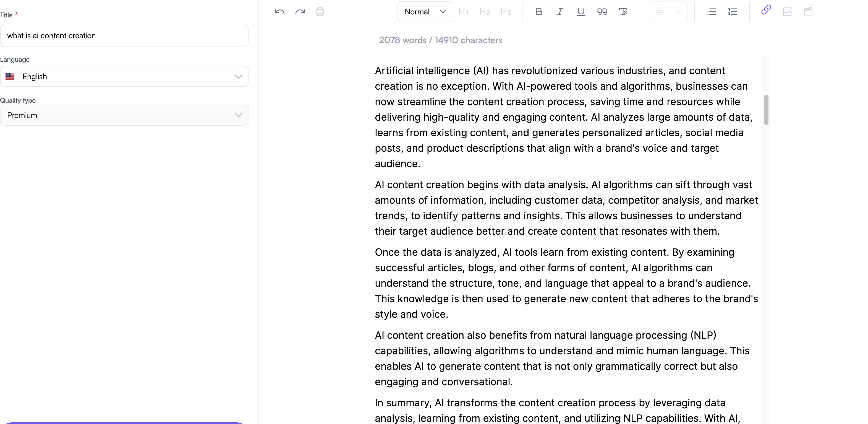The image size is (868, 424).
Task: Select the H1 heading style
Action: [x=464, y=11]
